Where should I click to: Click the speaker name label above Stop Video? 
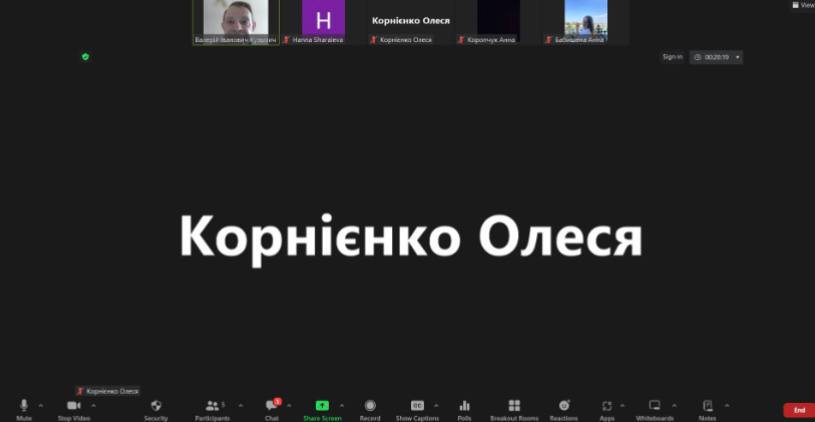coord(108,391)
